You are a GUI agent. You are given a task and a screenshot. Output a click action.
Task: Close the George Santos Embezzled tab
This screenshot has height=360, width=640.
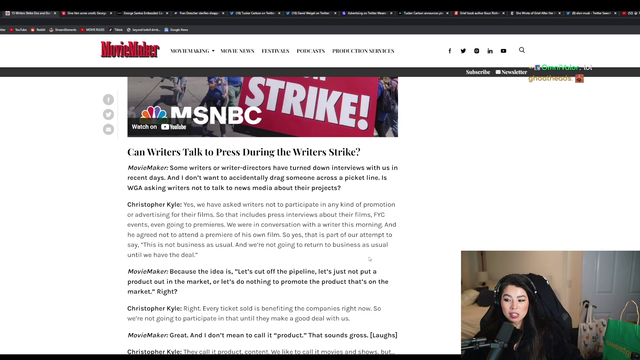167,13
